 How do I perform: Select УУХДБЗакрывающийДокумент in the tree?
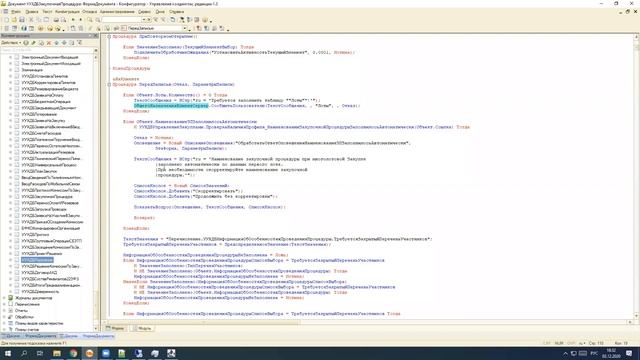pos(49,108)
